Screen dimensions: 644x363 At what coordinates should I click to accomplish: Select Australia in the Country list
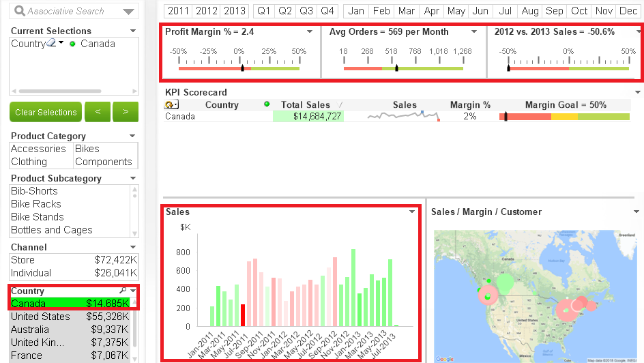(70, 330)
